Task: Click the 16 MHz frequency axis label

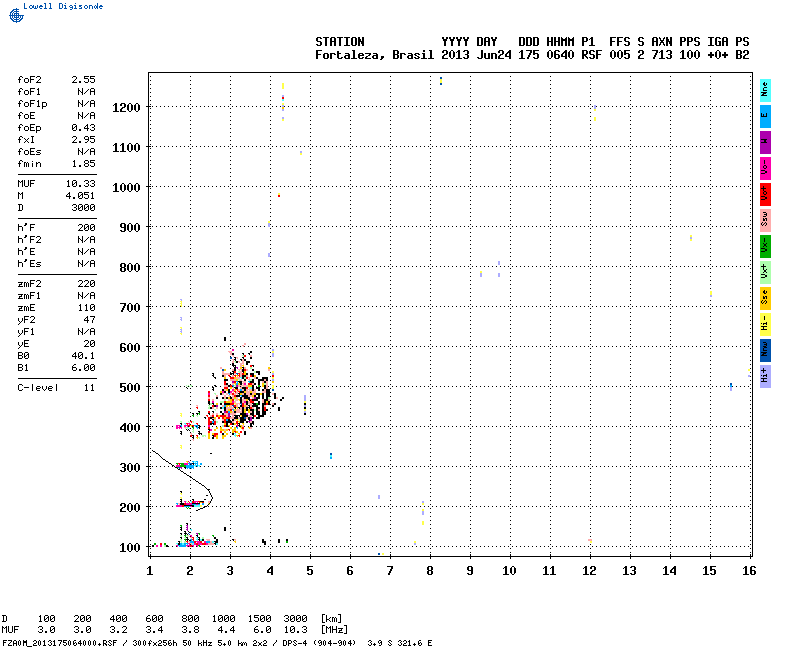Action: 749,571
